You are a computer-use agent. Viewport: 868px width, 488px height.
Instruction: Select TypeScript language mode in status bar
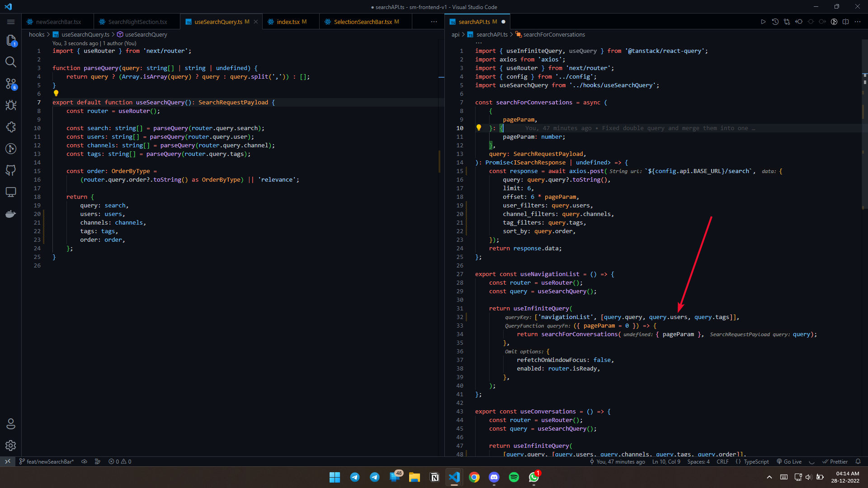point(756,461)
